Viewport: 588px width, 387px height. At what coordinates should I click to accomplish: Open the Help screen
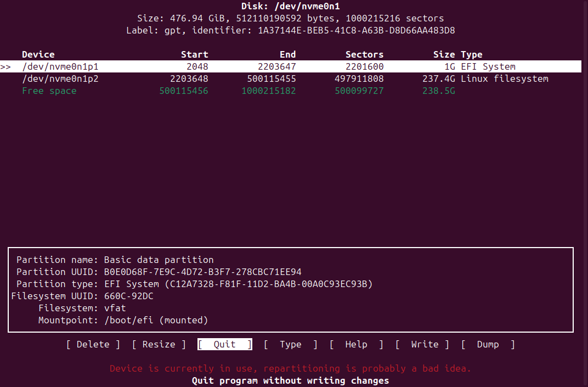(x=356, y=345)
